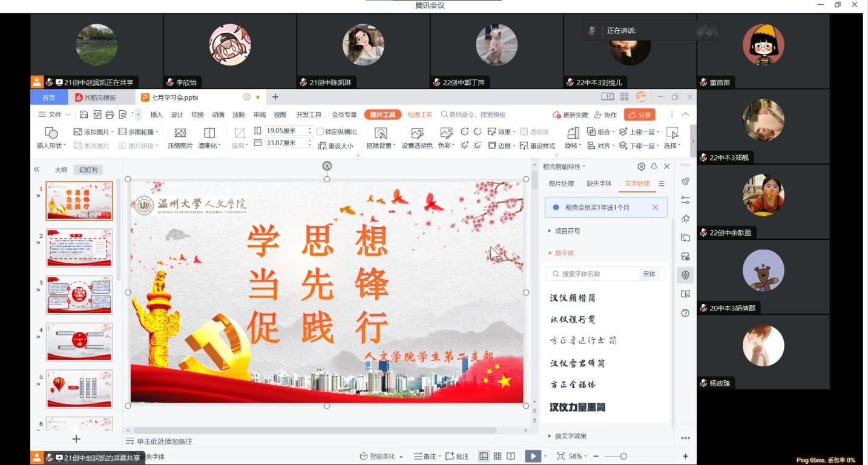The height and width of the screenshot is (465, 868).
Task: Toggle normal view button in status bar
Action: pyautogui.click(x=484, y=457)
